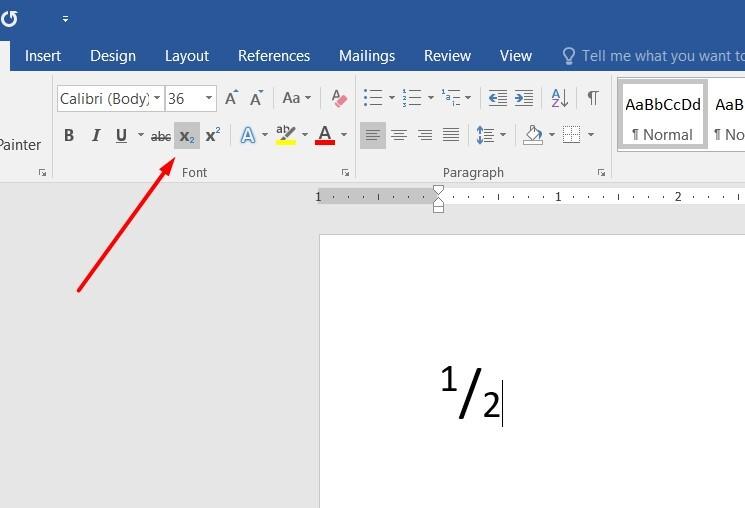Apply yellow text highlight color
The height and width of the screenshot is (508, 745).
tap(286, 135)
